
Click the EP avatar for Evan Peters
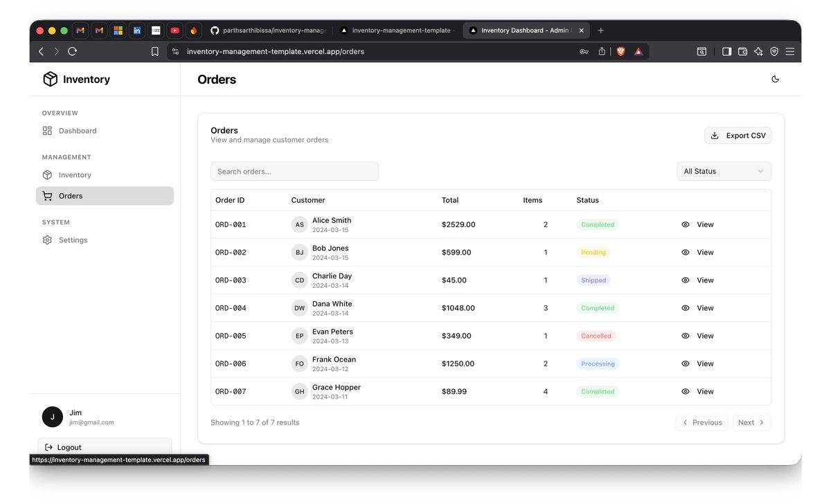pos(299,336)
